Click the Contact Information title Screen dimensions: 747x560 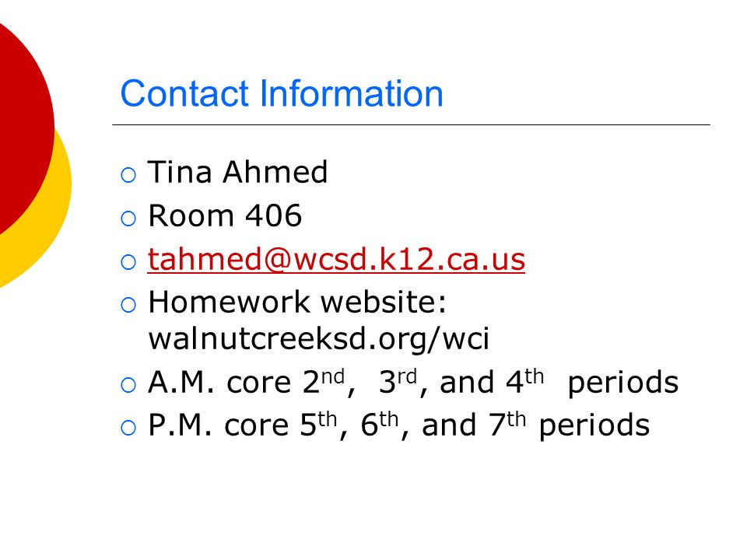point(282,93)
